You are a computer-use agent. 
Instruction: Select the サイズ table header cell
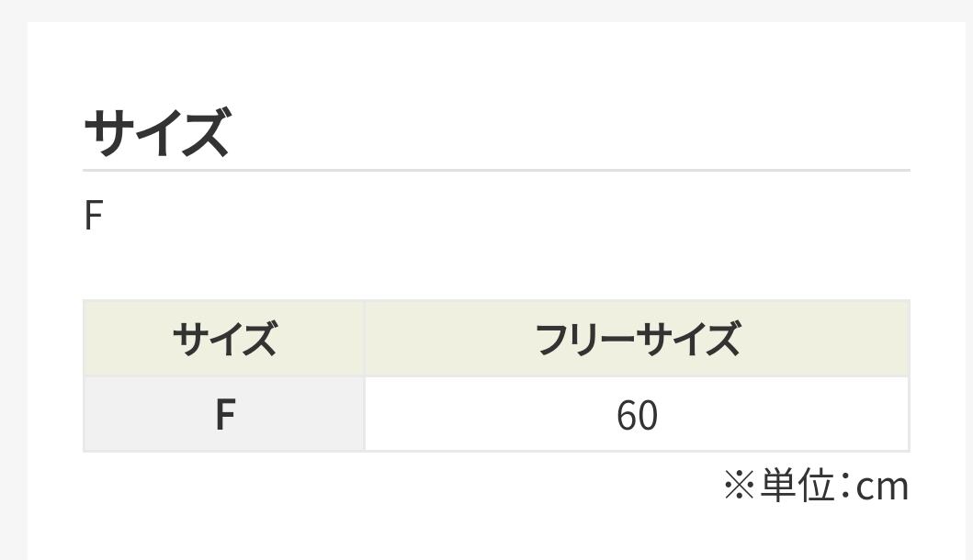coord(224,339)
